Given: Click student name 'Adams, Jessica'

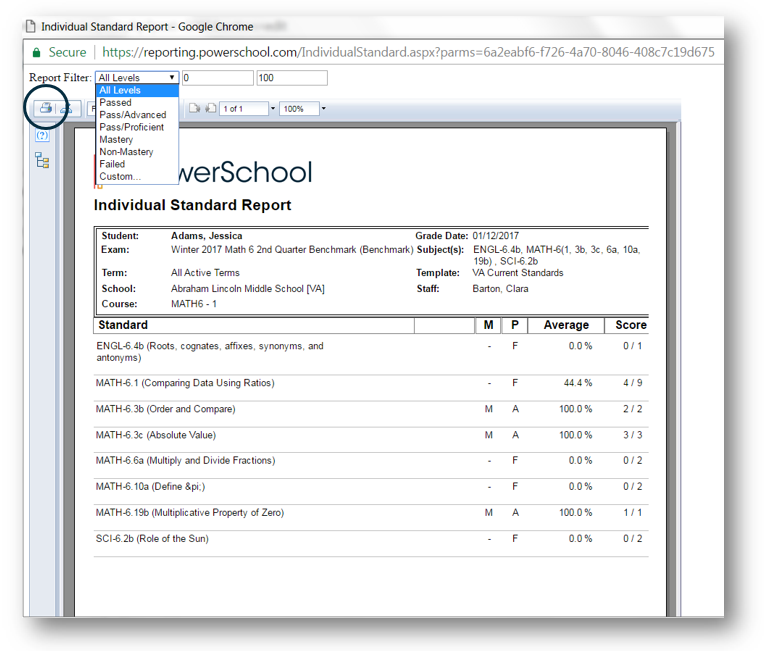Looking at the screenshot, I should point(207,236).
